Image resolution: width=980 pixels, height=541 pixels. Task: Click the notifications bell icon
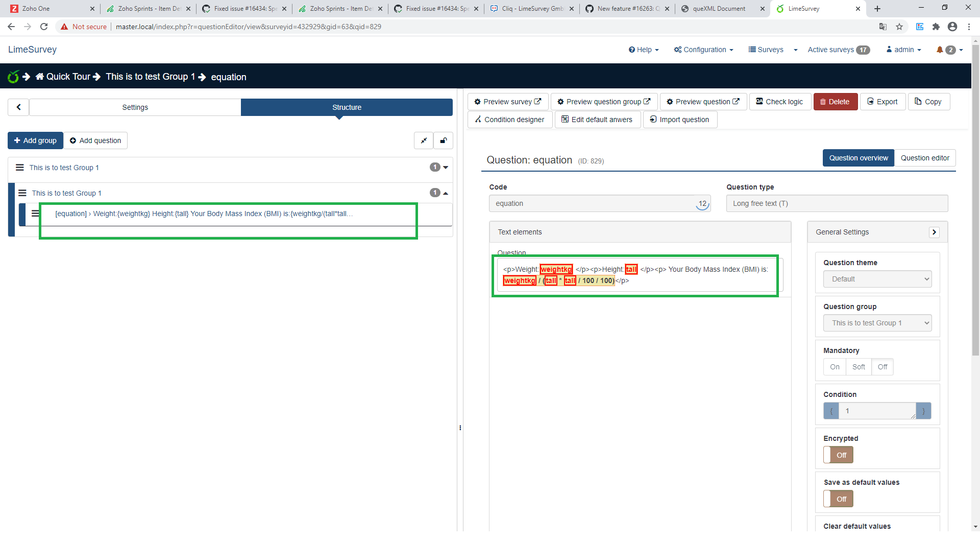pos(940,50)
